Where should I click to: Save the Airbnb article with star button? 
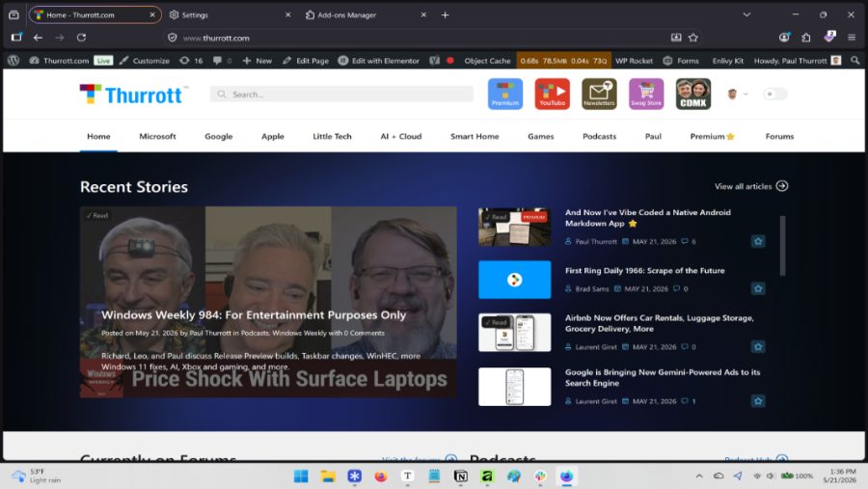pos(758,346)
